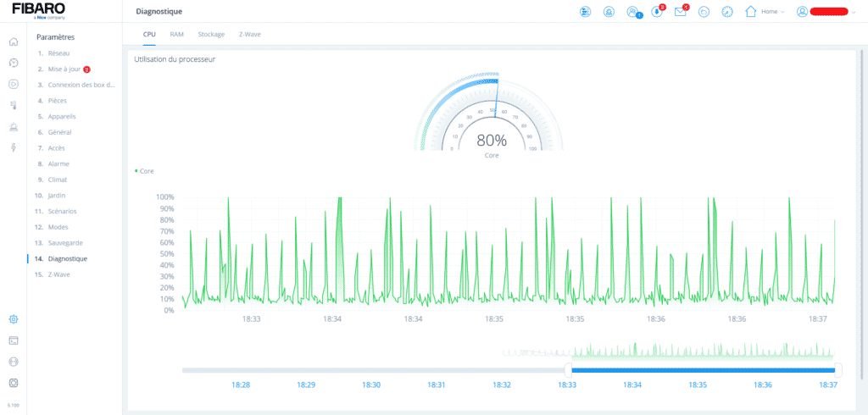The height and width of the screenshot is (415, 868).
Task: Open the users icon with blue badge
Action: coord(633,12)
